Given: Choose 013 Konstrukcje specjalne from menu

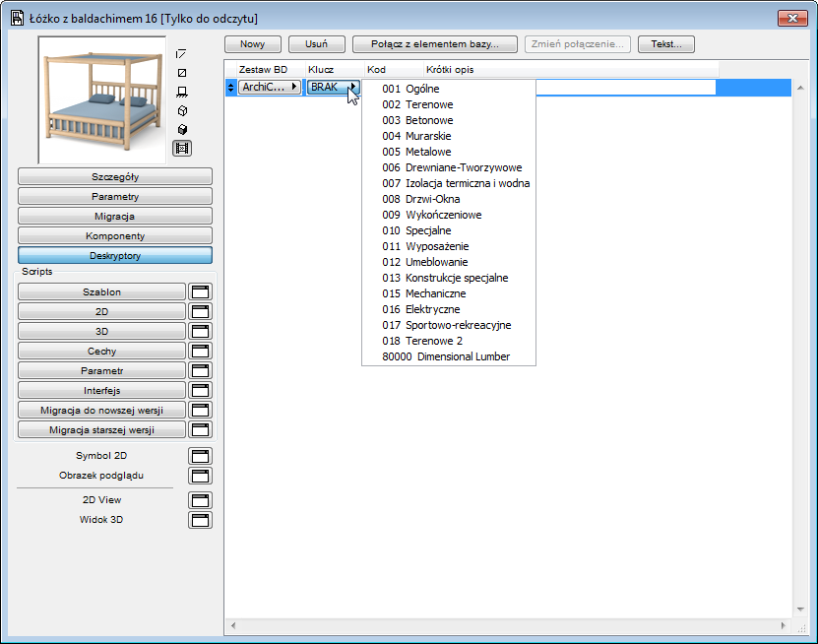Looking at the screenshot, I should click(x=449, y=278).
